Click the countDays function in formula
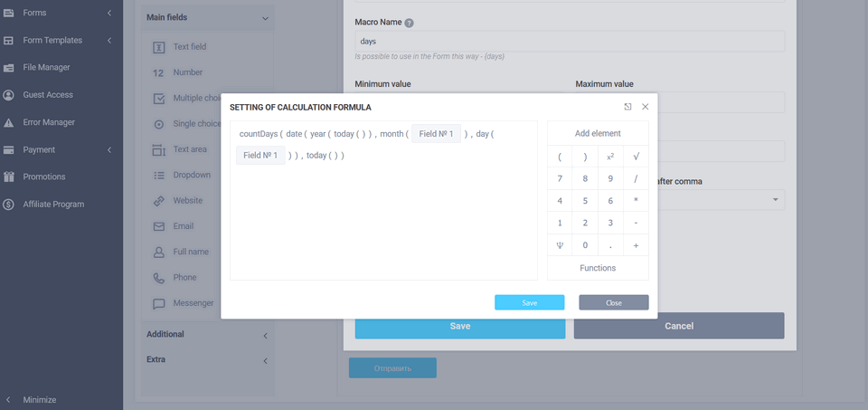Screen dimensions: 868x410 tap(259, 134)
